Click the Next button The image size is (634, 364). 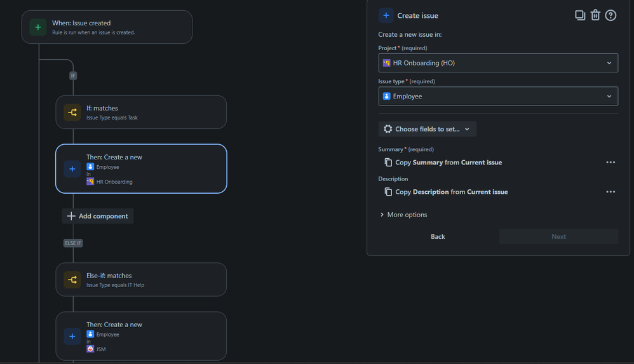coord(558,236)
